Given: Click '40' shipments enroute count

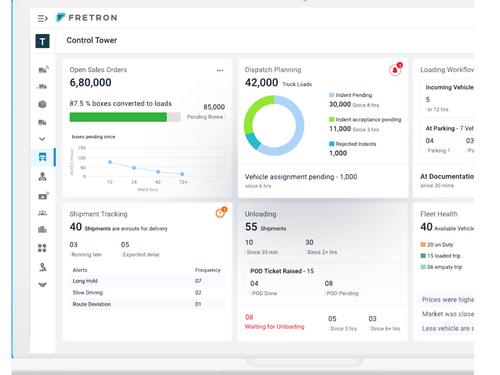Looking at the screenshot, I should (76, 227).
